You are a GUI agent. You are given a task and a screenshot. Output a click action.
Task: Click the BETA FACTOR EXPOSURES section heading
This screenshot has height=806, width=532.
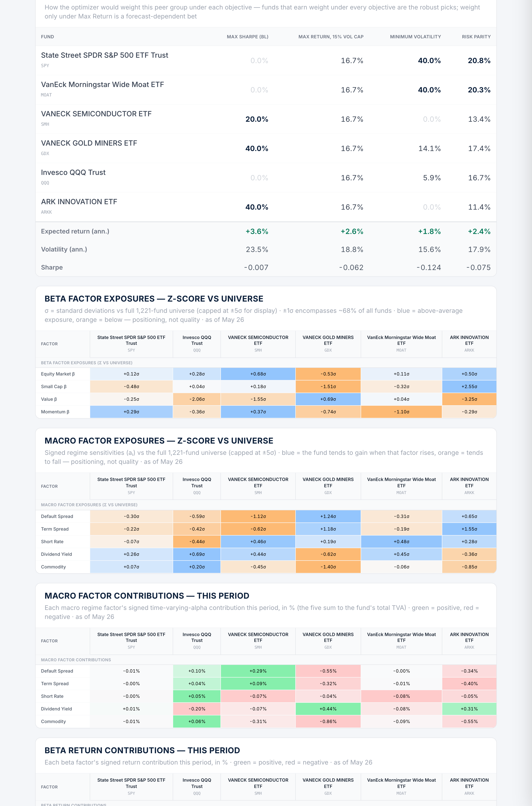coord(154,298)
